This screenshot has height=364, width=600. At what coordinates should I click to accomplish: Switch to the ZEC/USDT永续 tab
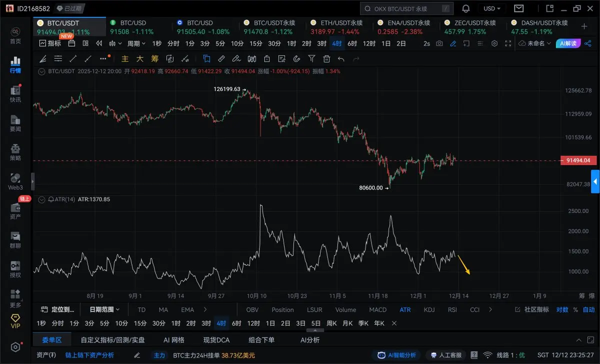[x=472, y=27]
